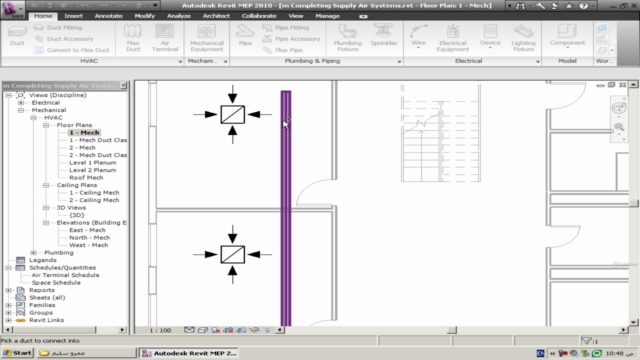Click the Autodesk Revit MEP taskbar button

pos(189,353)
